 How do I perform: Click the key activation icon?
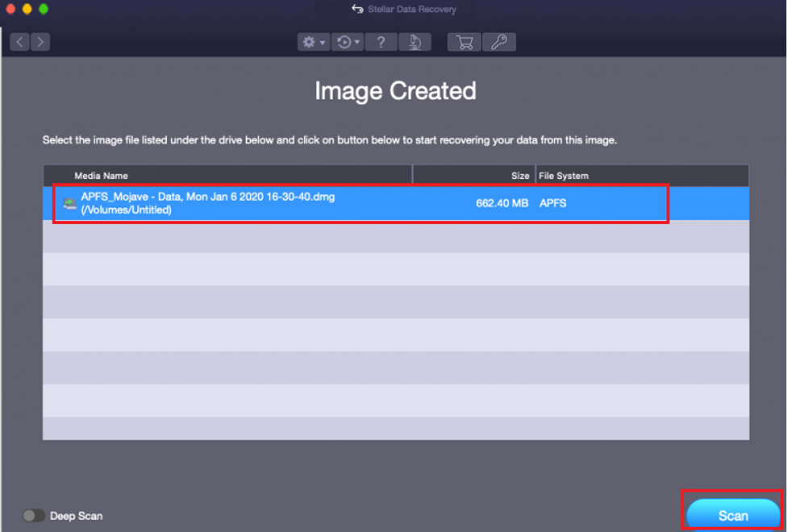pyautogui.click(x=498, y=42)
